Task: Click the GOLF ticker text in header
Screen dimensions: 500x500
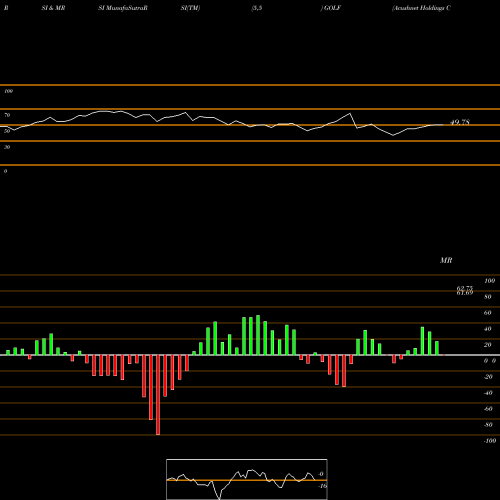Action: [x=332, y=8]
